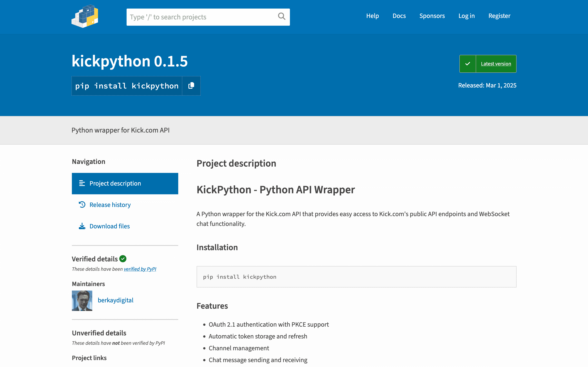
Task: Open the Log in page
Action: (x=467, y=15)
